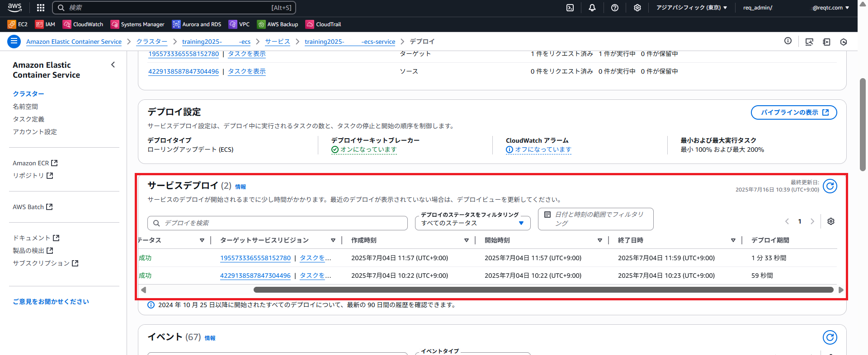Open EC2 shortcut in favorites bar
Viewport: 868px width, 355px height.
pyautogui.click(x=18, y=24)
